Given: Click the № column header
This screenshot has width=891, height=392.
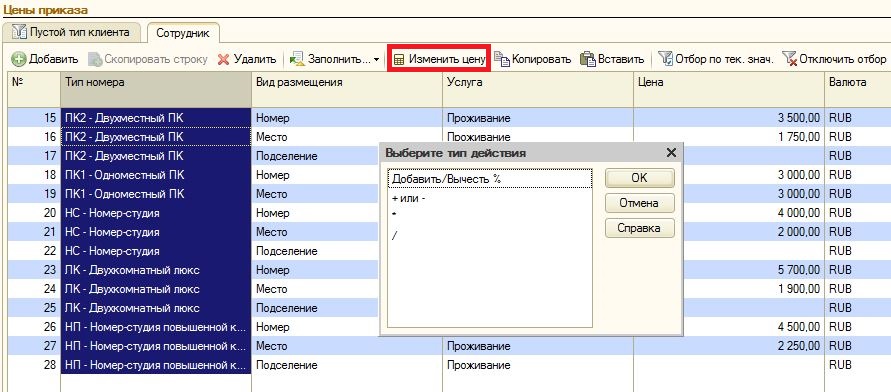Looking at the screenshot, I should [34, 89].
